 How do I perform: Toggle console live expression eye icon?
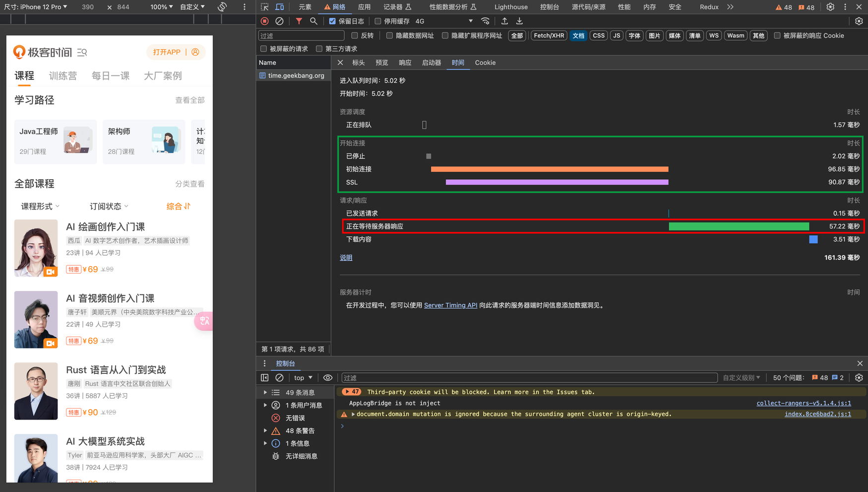328,378
